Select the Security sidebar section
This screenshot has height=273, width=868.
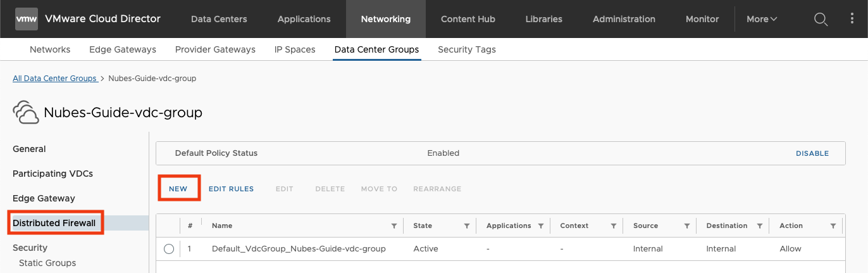click(x=30, y=248)
